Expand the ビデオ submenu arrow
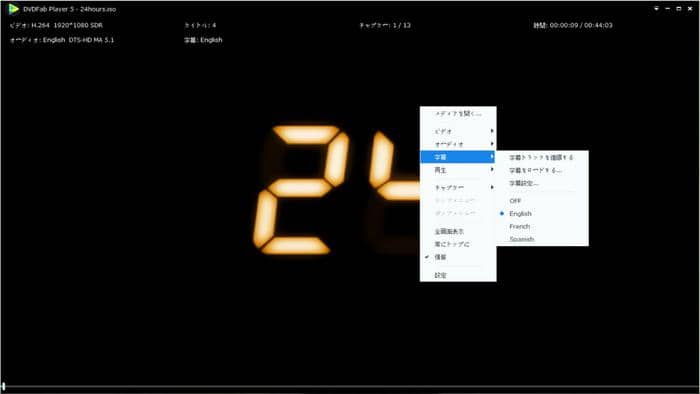This screenshot has width=700, height=394. pyautogui.click(x=492, y=131)
